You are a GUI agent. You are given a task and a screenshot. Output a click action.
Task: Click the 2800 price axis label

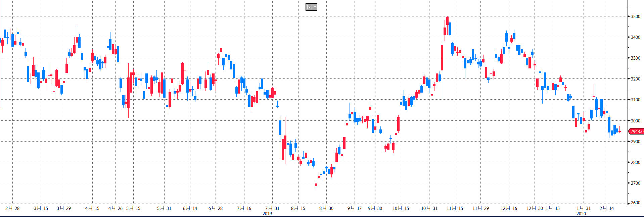point(635,162)
